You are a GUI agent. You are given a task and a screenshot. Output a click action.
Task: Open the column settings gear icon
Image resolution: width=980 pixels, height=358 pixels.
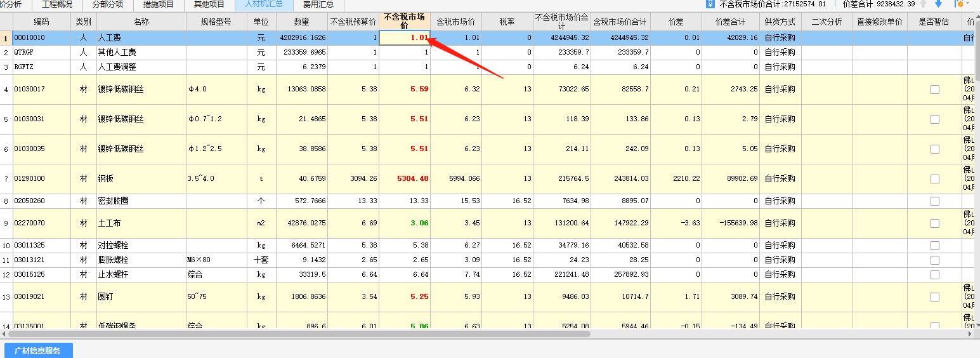click(959, 4)
